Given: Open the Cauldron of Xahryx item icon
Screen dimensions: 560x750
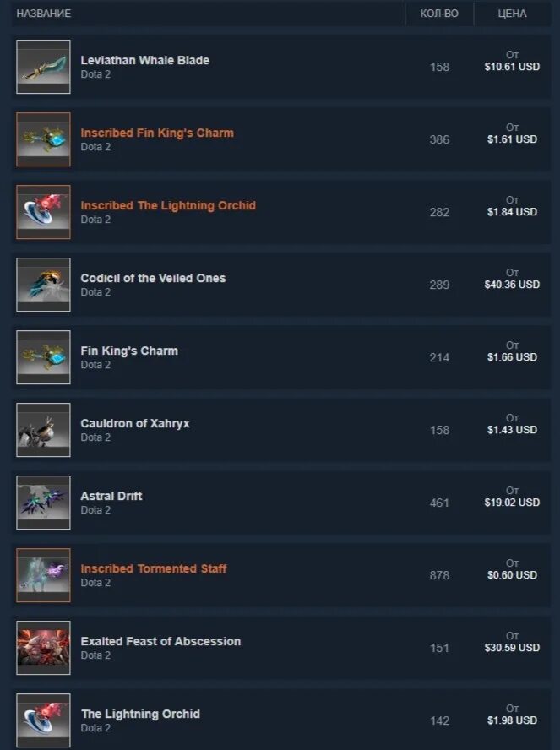Looking at the screenshot, I should [44, 430].
